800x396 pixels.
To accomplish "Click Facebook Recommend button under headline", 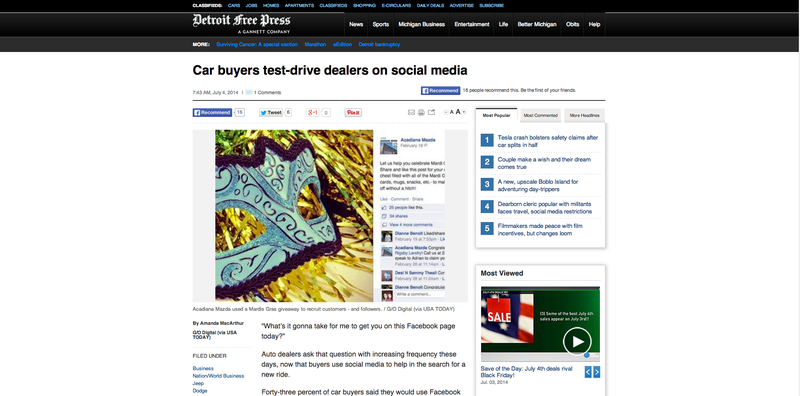I will (x=440, y=90).
